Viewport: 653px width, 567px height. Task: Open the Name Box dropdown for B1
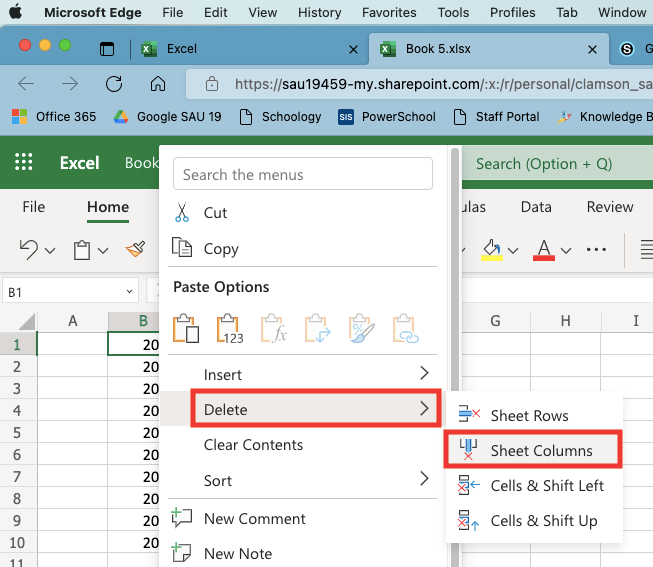(x=130, y=292)
